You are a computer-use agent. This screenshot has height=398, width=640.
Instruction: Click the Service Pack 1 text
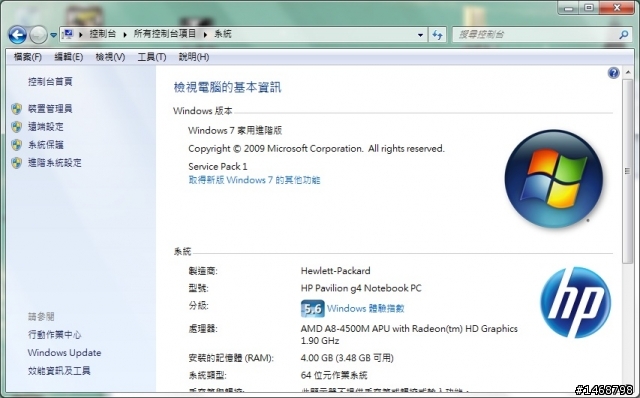coord(218,167)
